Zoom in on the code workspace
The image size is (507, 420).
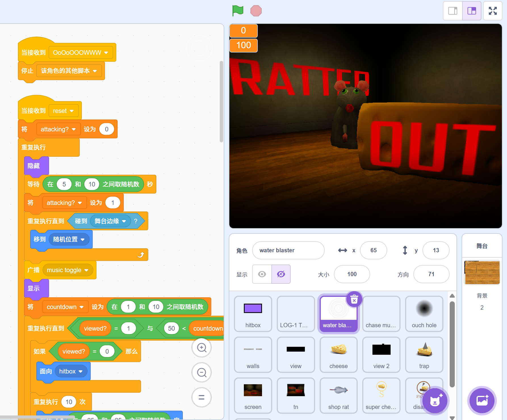(x=202, y=348)
